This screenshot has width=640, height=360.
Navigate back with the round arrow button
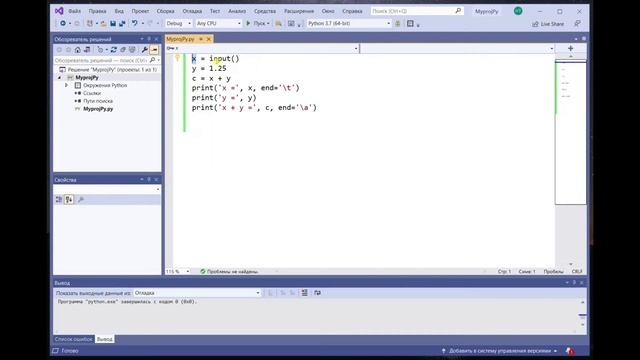point(63,24)
